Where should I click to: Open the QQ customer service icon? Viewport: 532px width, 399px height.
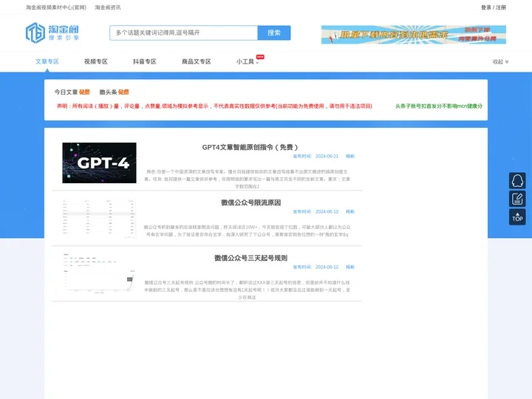tap(517, 180)
